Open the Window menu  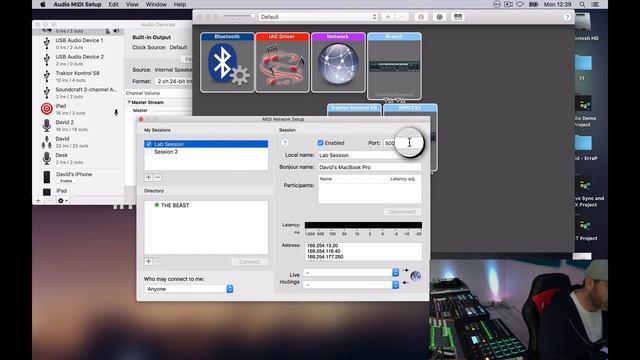[156, 4]
